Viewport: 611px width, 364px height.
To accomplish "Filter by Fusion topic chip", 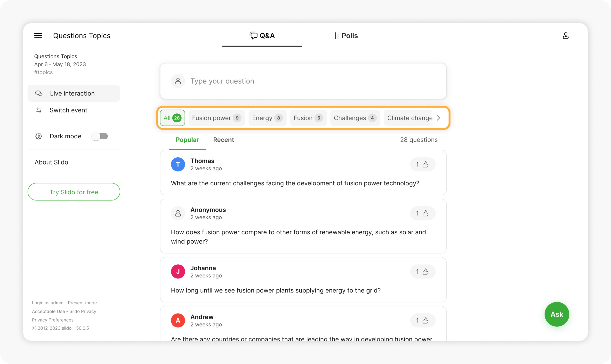I will click(308, 118).
